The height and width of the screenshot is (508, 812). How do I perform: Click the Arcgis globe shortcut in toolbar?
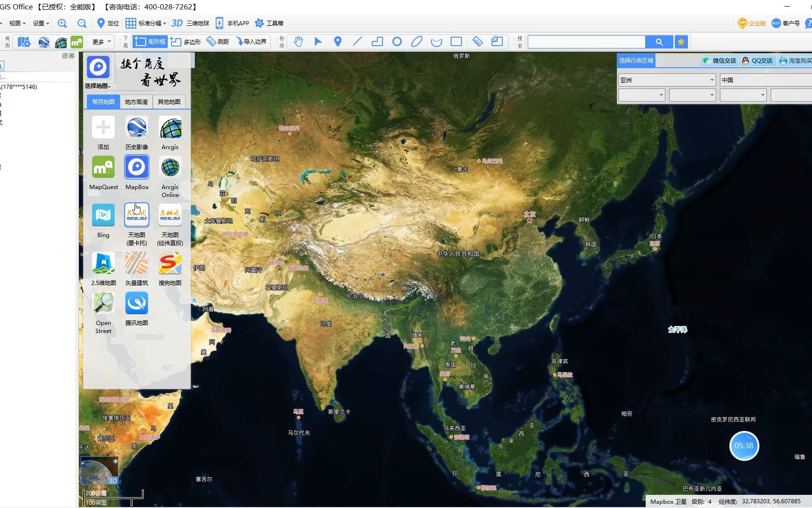click(x=61, y=42)
